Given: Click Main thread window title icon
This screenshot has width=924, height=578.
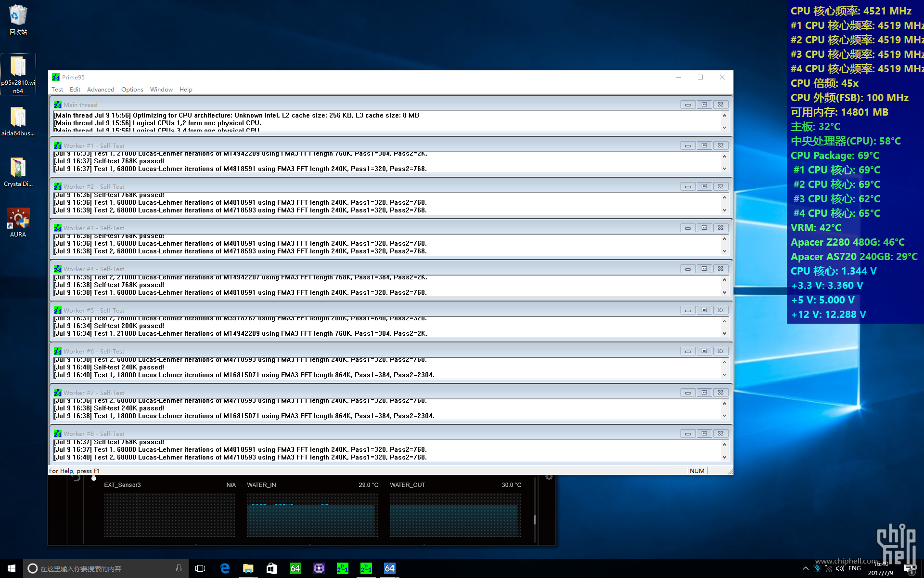Looking at the screenshot, I should (x=58, y=105).
